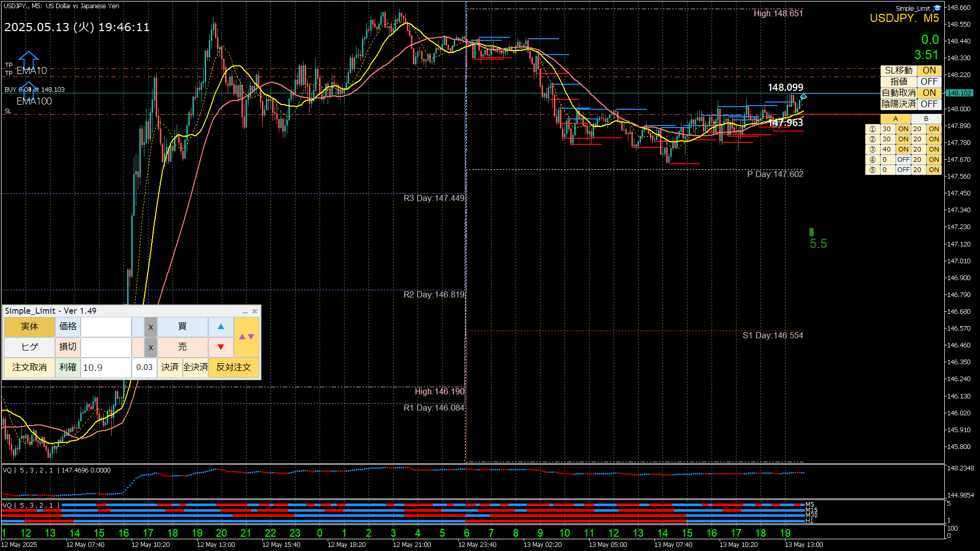The height and width of the screenshot is (551, 980).
Task: Clear the 損切 field with its x
Action: coord(151,347)
